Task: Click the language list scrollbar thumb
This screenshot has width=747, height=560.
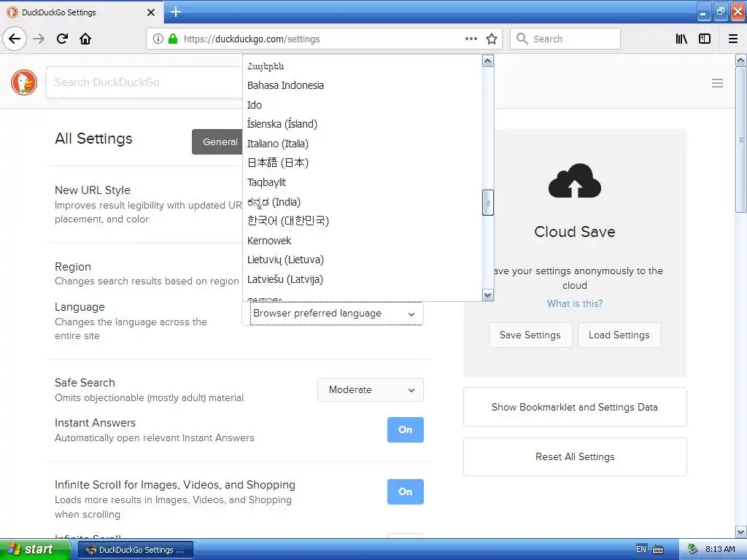Action: [488, 203]
